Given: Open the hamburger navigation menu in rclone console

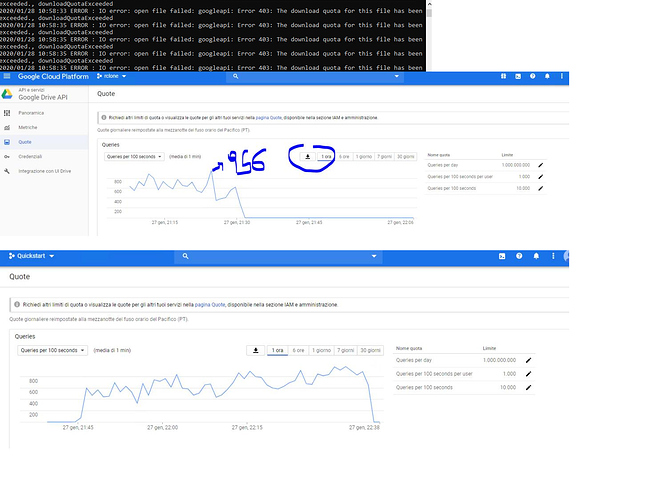Looking at the screenshot, I should point(7,76).
